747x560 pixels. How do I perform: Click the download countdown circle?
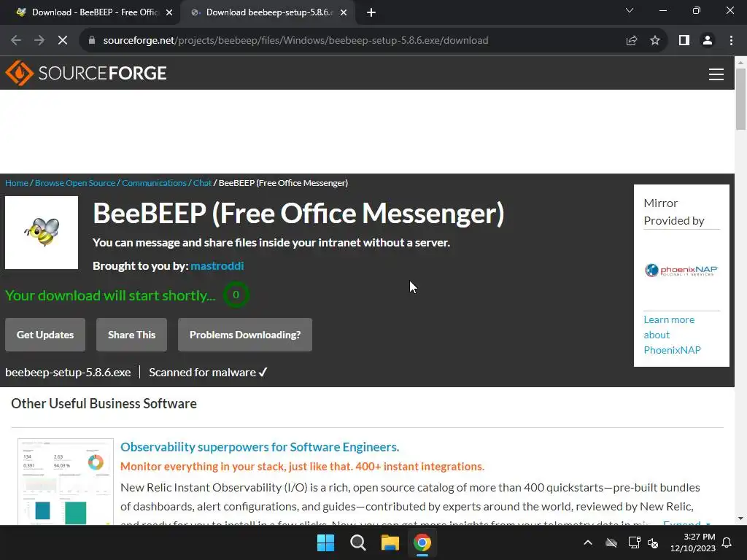tap(236, 295)
